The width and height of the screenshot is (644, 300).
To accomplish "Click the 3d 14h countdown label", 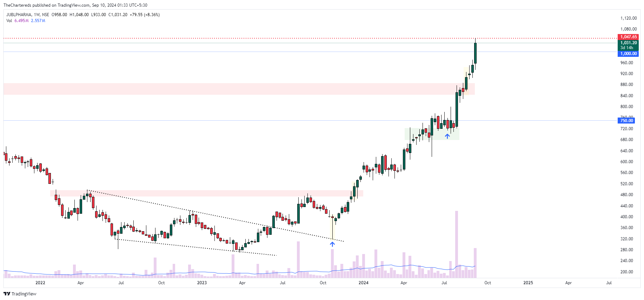I will [626, 48].
